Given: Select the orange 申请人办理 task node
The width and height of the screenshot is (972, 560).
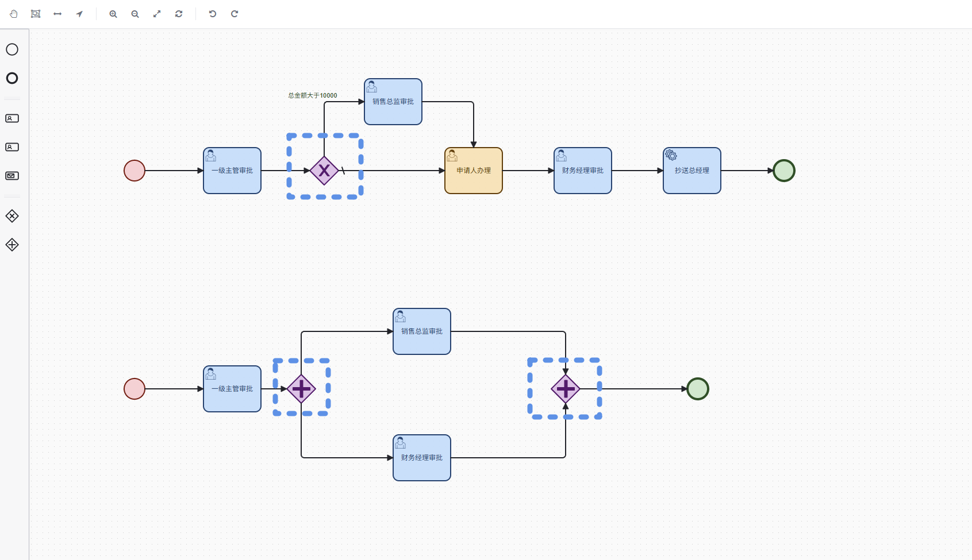Looking at the screenshot, I should 474,171.
